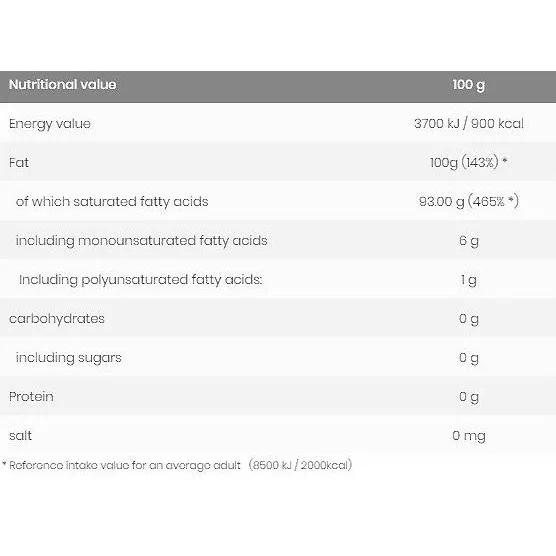Select the 93.00 g (465%) value
Image resolution: width=556 pixels, height=556 pixels.
tap(469, 201)
